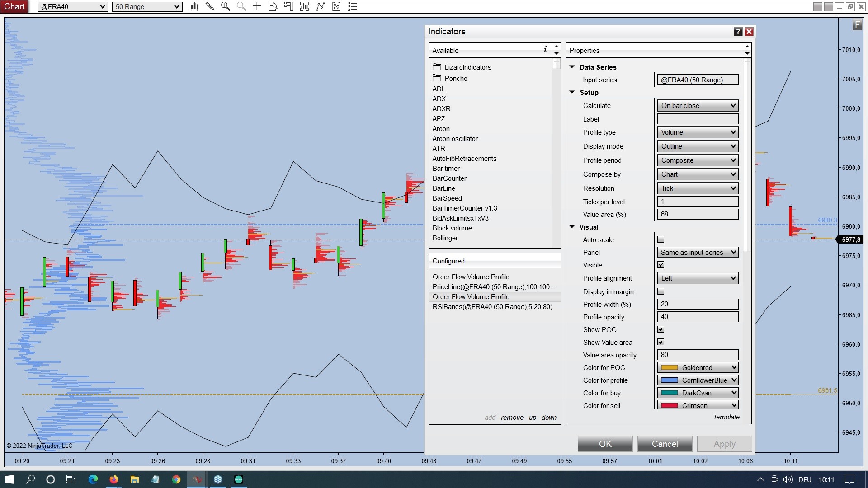The width and height of the screenshot is (868, 488).
Task: Uncheck the Show POC checkbox
Action: pos(660,329)
